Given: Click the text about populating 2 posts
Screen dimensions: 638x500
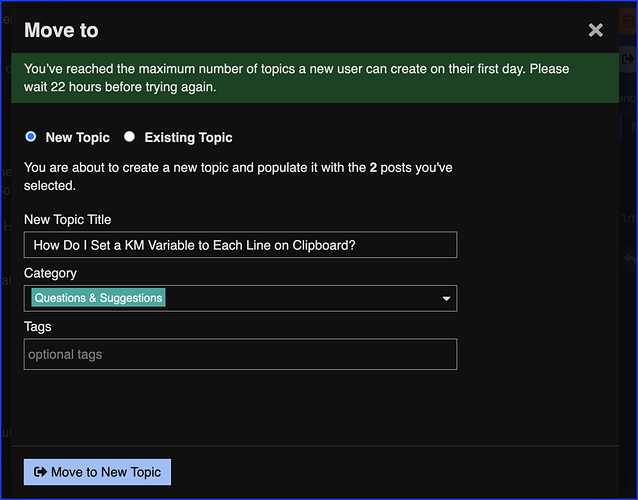Looking at the screenshot, I should tap(238, 177).
